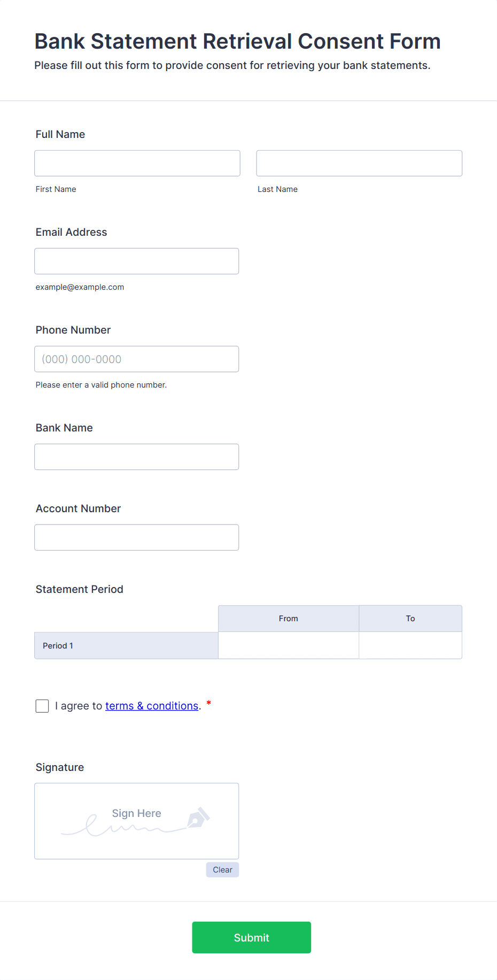This screenshot has height=980, width=497.
Task: Select the Period 1 To cell
Action: tap(410, 645)
